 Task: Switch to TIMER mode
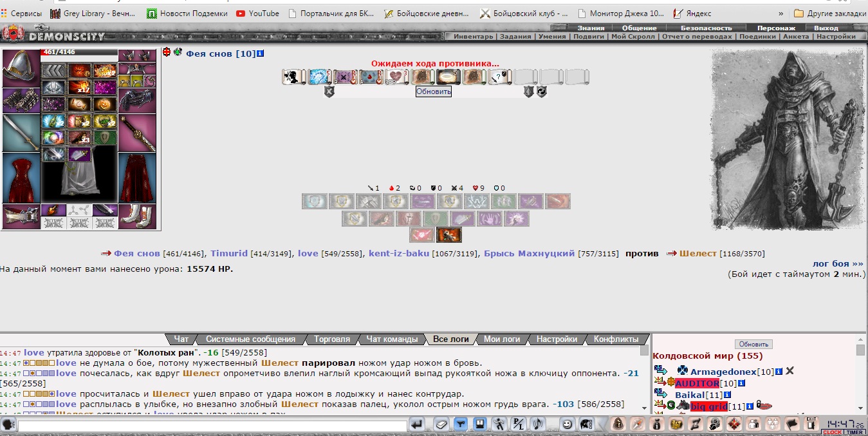pyautogui.click(x=855, y=433)
